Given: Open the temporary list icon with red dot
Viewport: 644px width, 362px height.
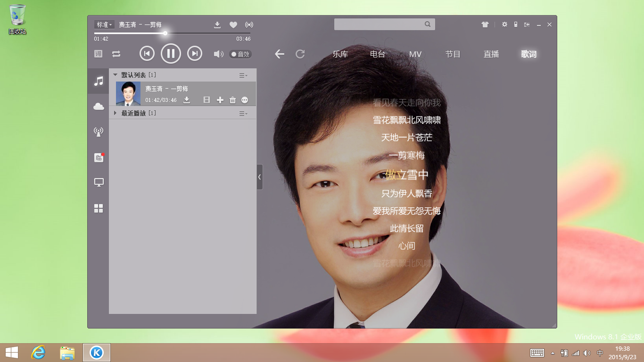Looking at the screenshot, I should tap(99, 157).
